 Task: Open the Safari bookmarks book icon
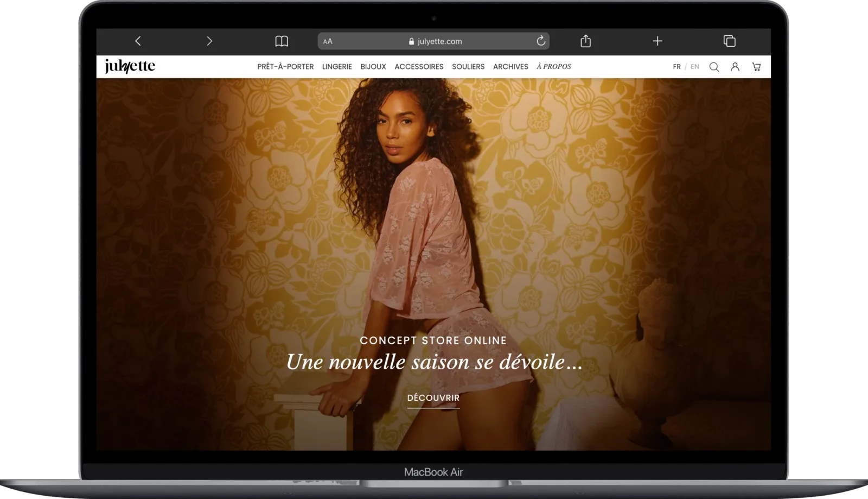(x=282, y=41)
